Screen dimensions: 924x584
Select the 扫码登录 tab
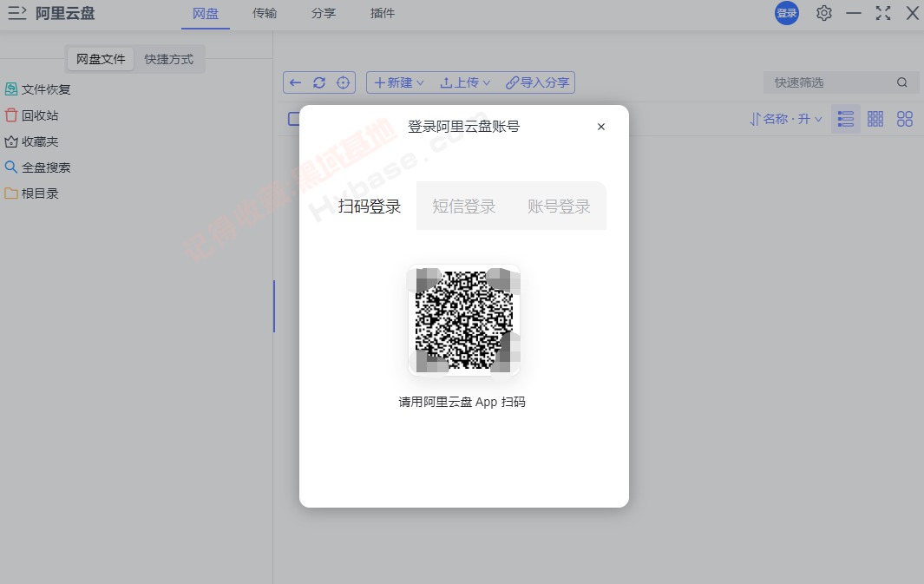(370, 207)
